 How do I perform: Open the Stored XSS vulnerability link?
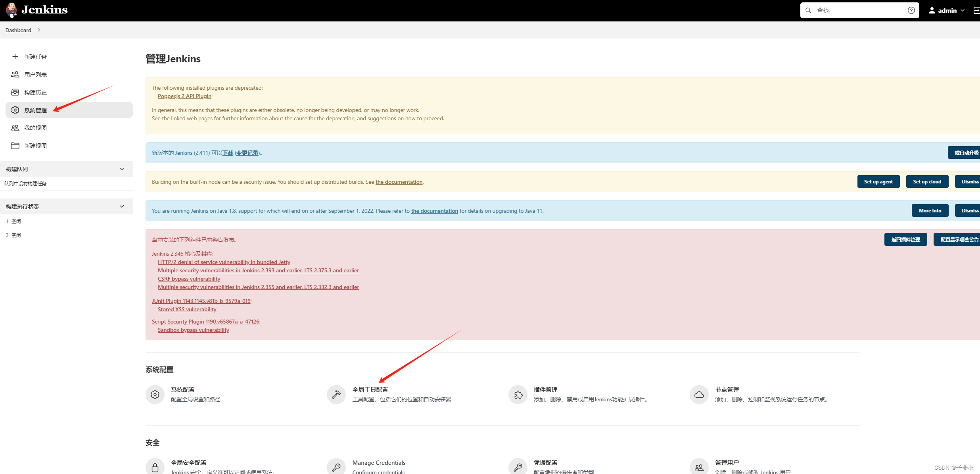187,309
